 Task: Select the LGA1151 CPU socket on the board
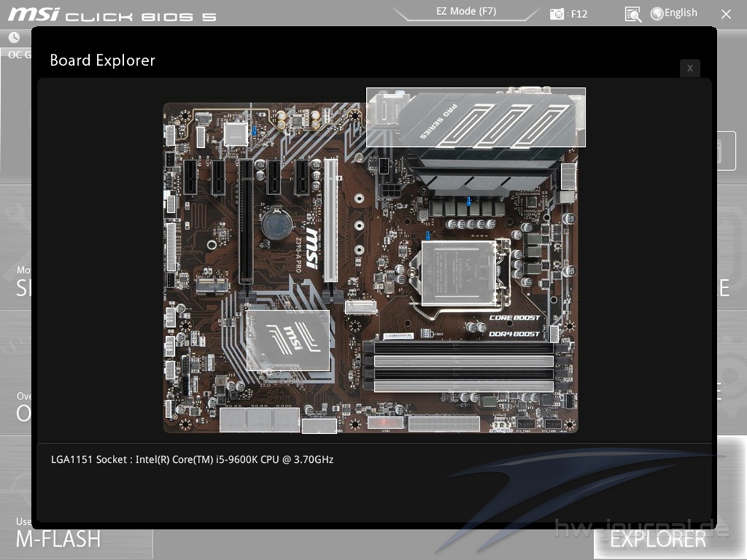point(459,273)
